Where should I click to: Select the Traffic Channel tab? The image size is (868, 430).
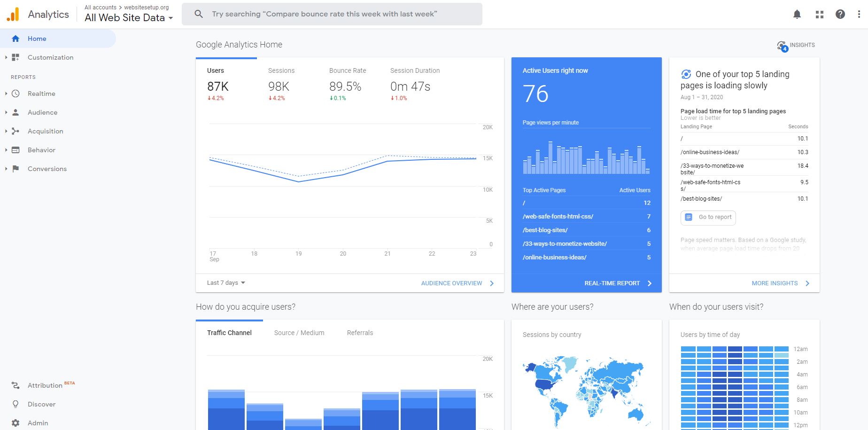click(x=230, y=333)
